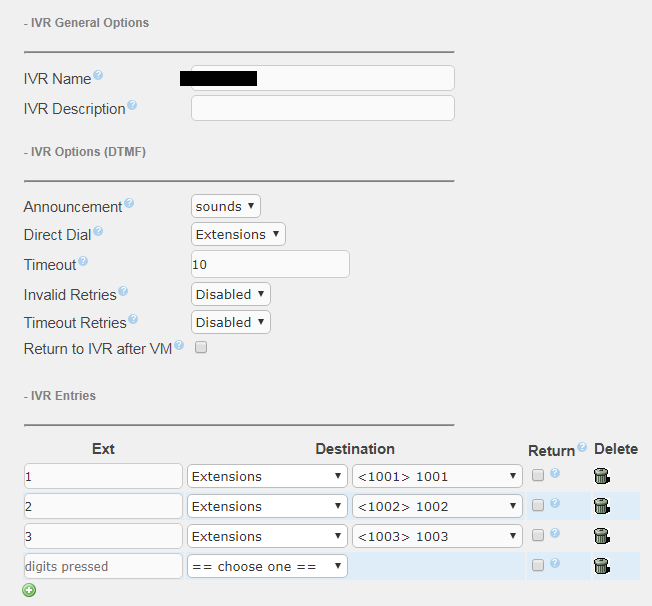Image resolution: width=652 pixels, height=606 pixels.
Task: Remove the IVR entry with ext 3
Action: click(x=601, y=536)
